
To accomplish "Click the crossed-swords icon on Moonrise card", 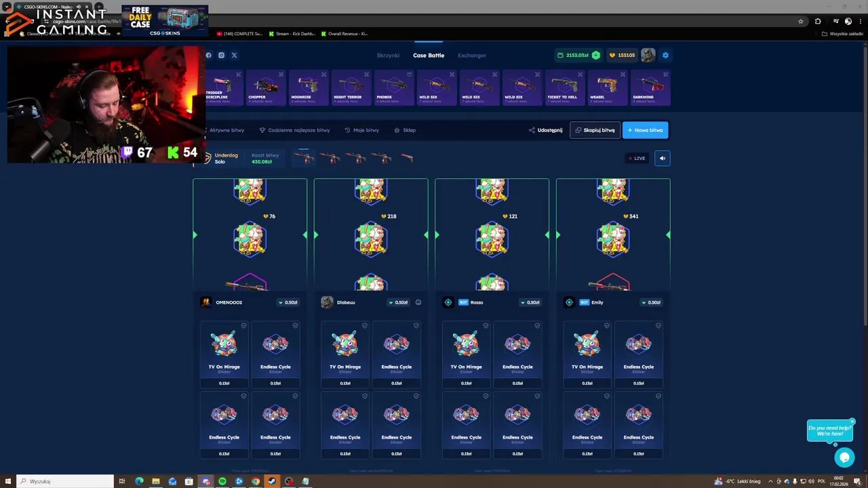I will tap(324, 75).
